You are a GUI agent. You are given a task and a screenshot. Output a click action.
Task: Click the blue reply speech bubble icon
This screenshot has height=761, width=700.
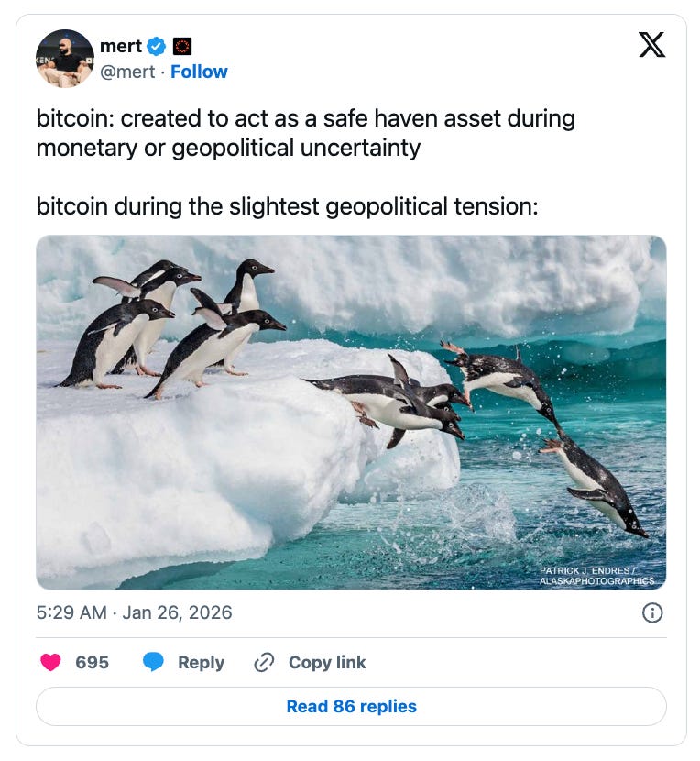click(x=153, y=662)
